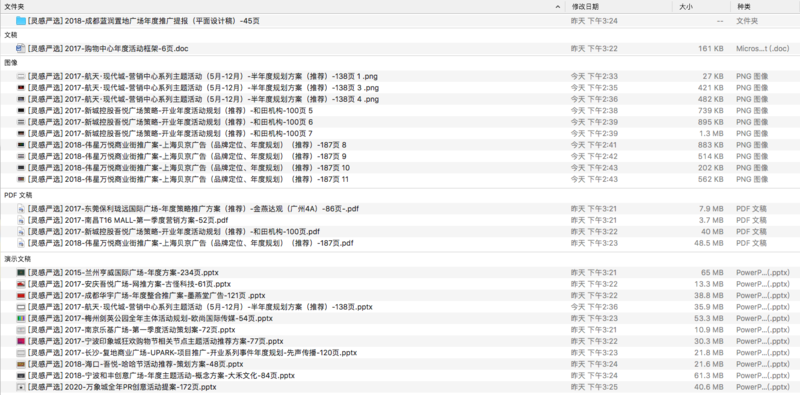
Task: Click pptx icon for 安庆吾悦广场
Action: [x=21, y=284]
